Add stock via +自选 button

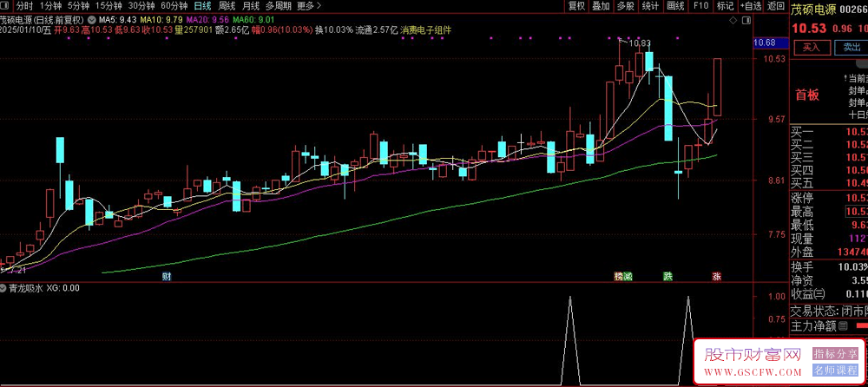(x=751, y=6)
